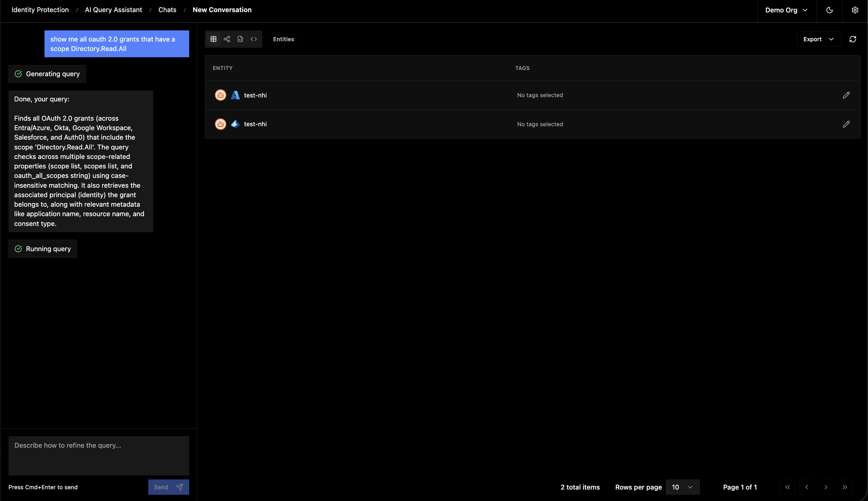The height and width of the screenshot is (501, 868).
Task: Open the graph view of query results
Action: click(227, 39)
